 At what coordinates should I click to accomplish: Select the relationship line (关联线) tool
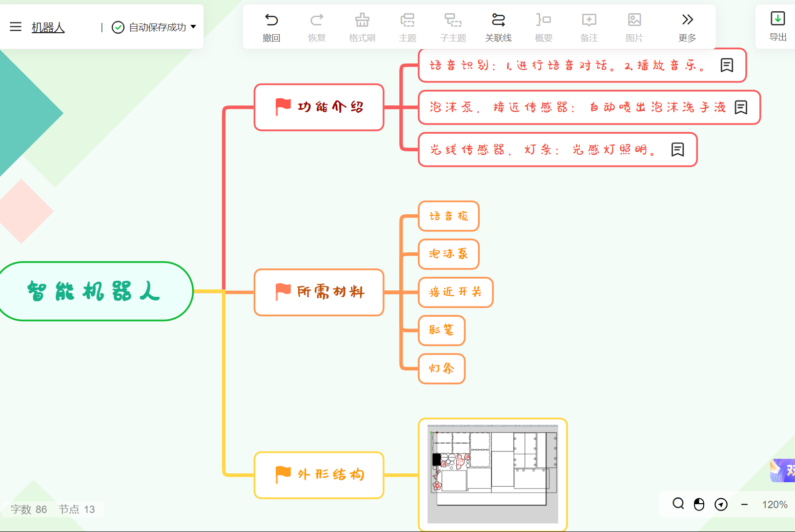(498, 20)
